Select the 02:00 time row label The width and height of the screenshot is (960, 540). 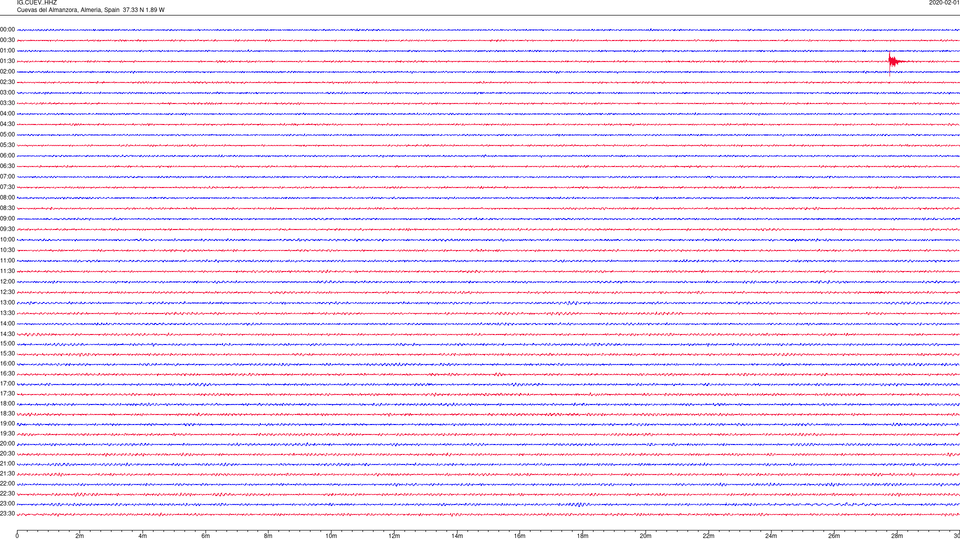tap(7, 72)
